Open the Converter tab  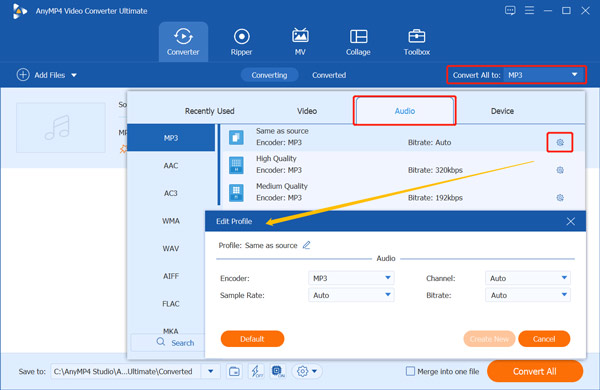point(183,42)
